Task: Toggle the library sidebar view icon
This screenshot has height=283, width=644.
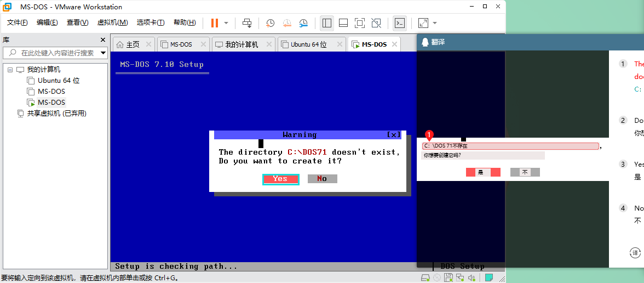Action: click(327, 23)
